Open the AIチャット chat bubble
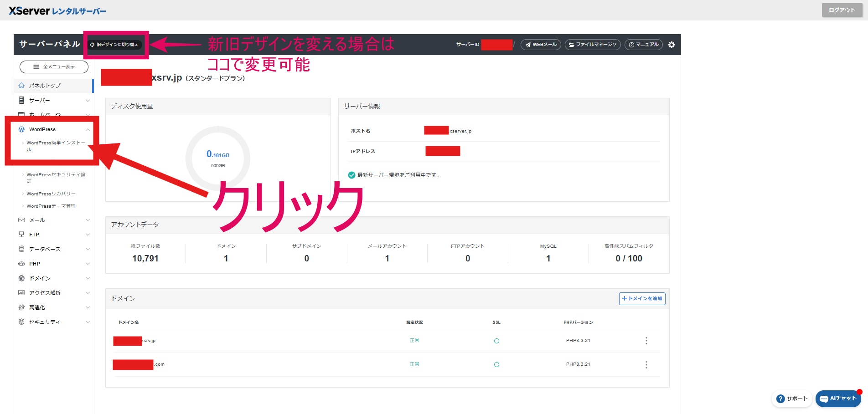Image resolution: width=868 pixels, height=414 pixels. [x=838, y=399]
